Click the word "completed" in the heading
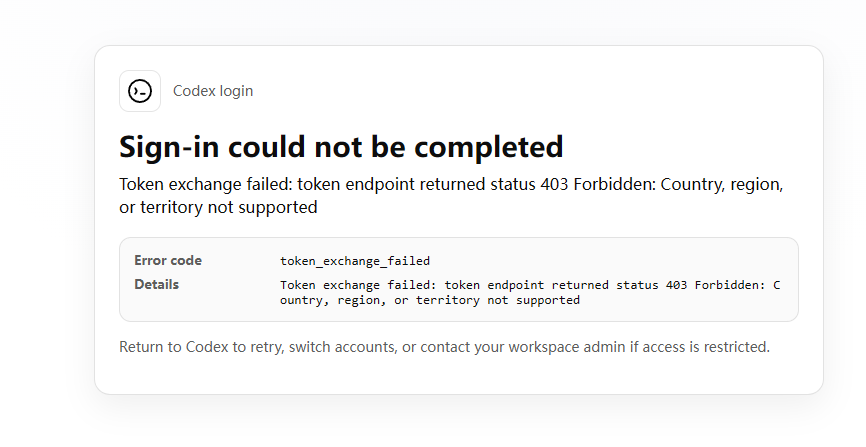866x447 pixels. click(x=489, y=148)
